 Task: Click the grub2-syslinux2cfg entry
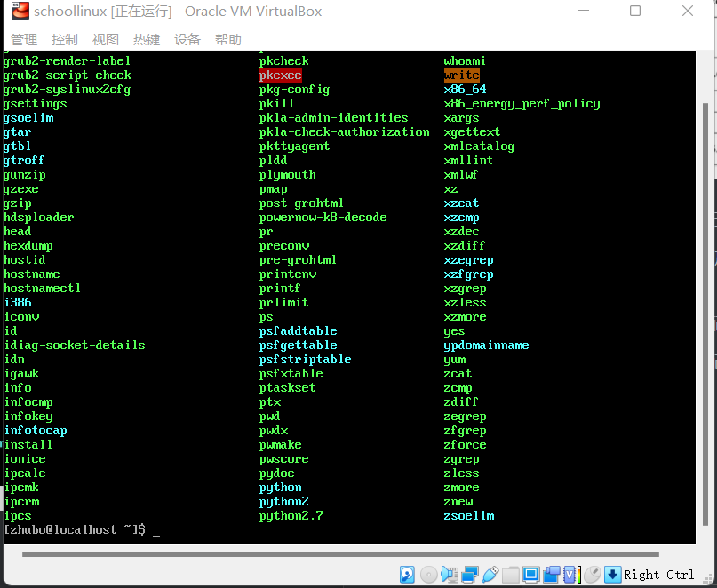click(67, 89)
